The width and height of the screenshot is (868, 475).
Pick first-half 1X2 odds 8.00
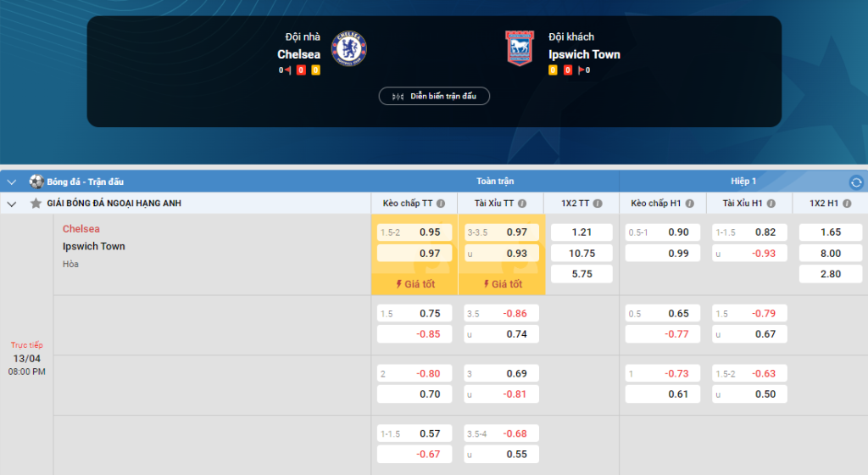[x=831, y=254]
